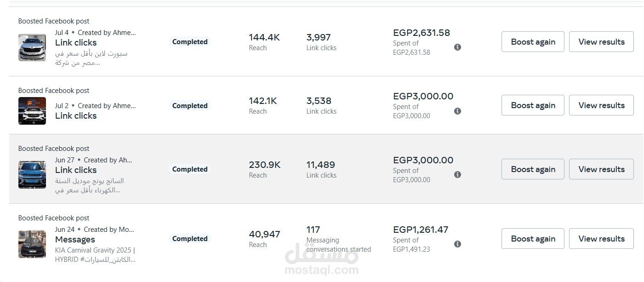
Task: Boost again the Jul 4 post
Action: [533, 42]
